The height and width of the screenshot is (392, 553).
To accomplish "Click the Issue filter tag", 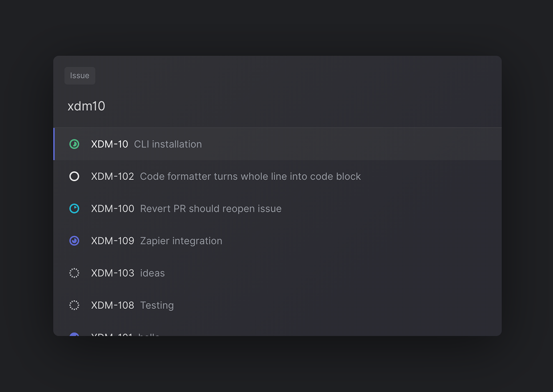I will point(80,76).
